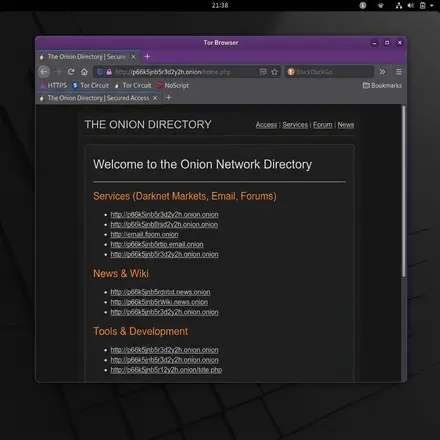Reload the current onion page
This screenshot has height=440, width=440.
pos(71,72)
